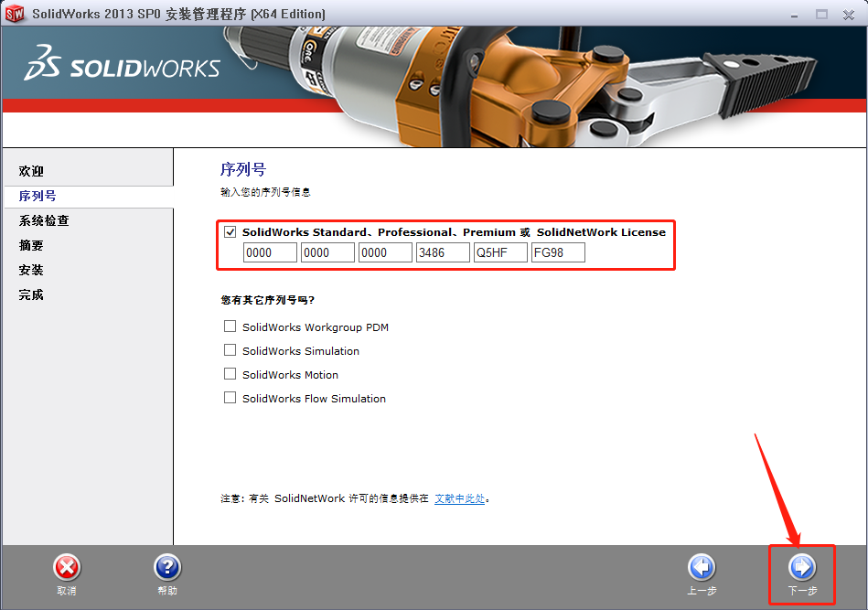Image resolution: width=868 pixels, height=610 pixels.
Task: Focus the serial field containing 3486
Action: pos(443,252)
